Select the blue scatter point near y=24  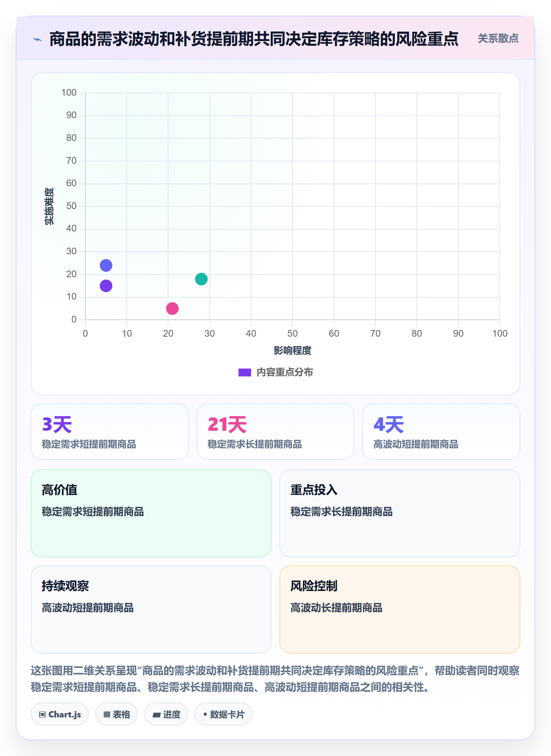pyautogui.click(x=106, y=265)
